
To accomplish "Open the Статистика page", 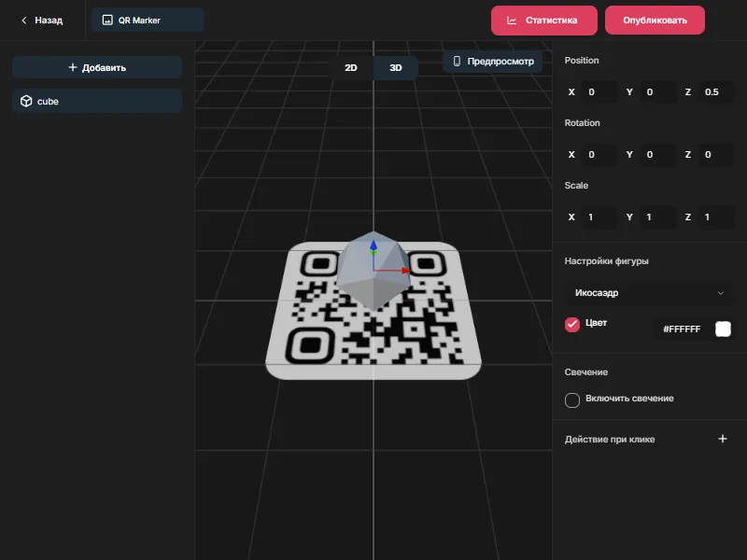I will click(544, 21).
